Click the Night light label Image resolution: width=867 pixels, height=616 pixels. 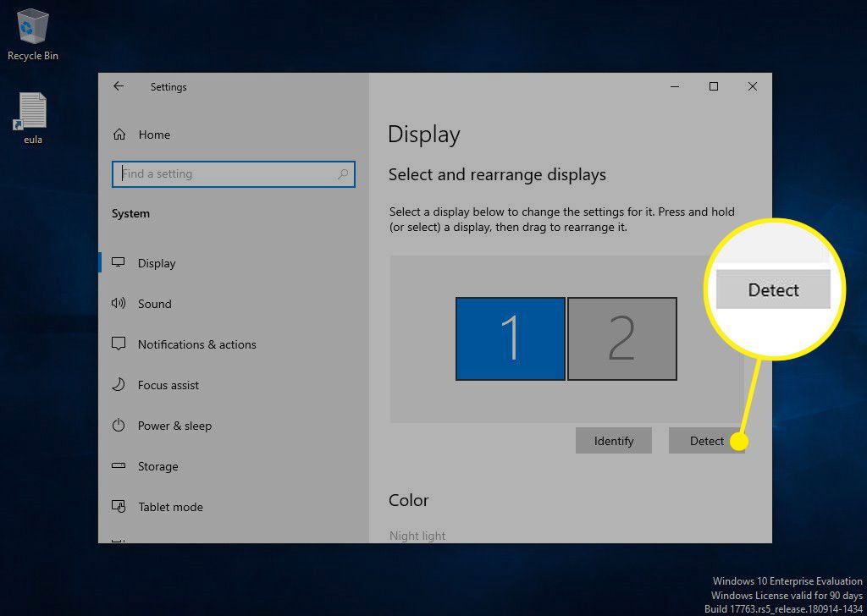click(417, 536)
